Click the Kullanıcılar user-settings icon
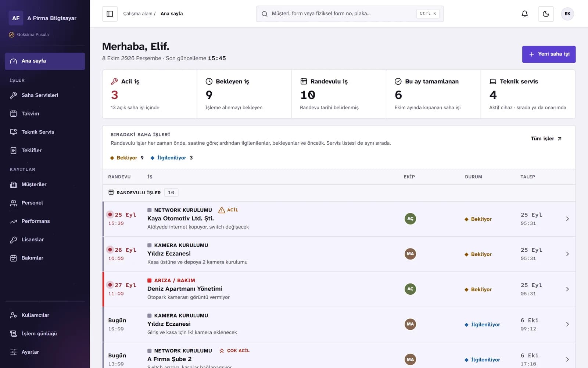 tap(14, 315)
